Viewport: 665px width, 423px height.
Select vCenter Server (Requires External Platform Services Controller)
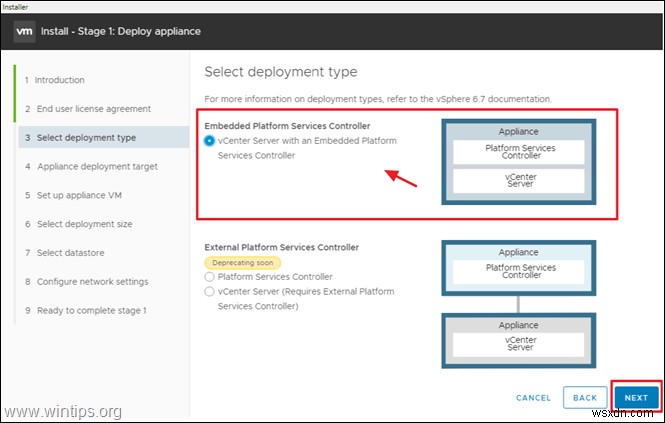209,291
